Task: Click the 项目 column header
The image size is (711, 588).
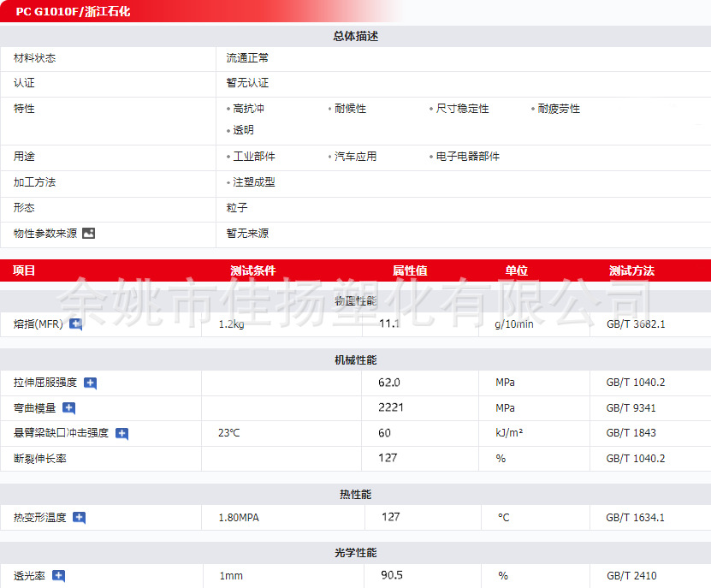Action: tap(24, 270)
